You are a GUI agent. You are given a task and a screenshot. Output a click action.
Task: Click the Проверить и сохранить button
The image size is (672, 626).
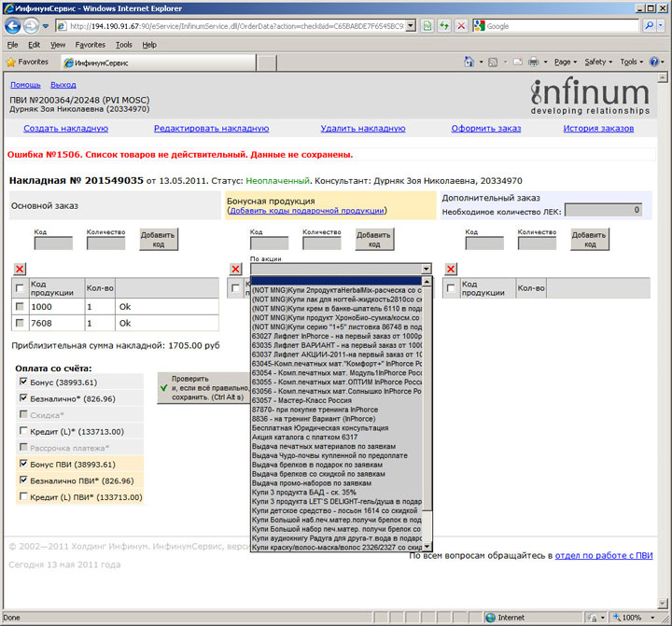pos(204,388)
